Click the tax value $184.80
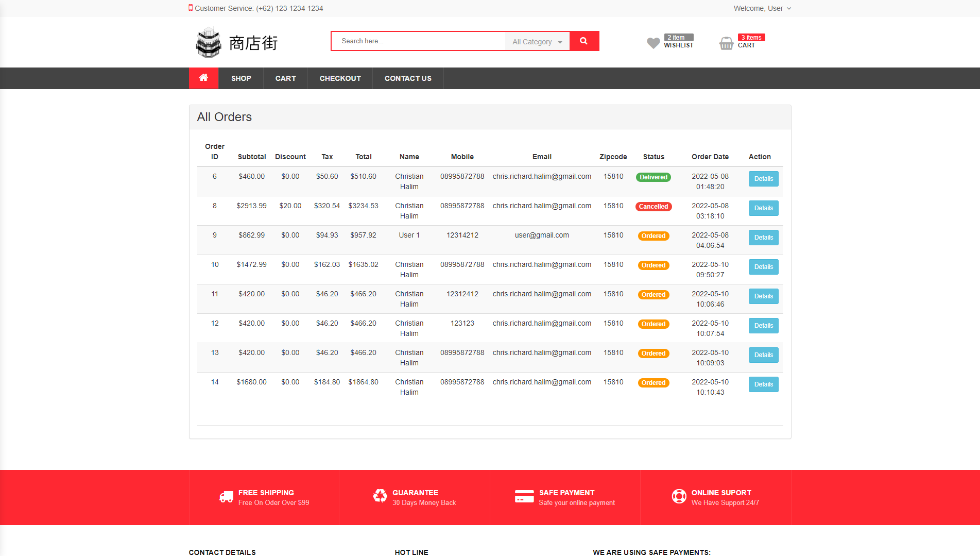The height and width of the screenshot is (556, 980). point(326,382)
